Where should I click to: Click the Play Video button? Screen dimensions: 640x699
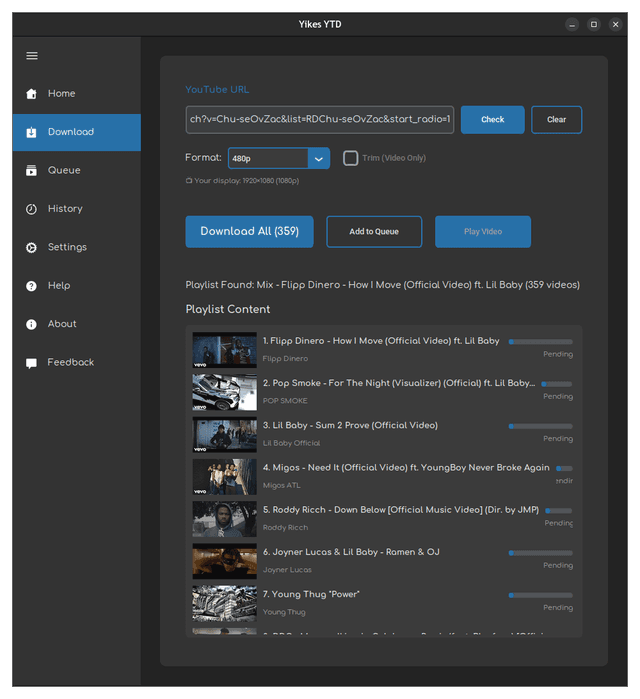pos(483,231)
